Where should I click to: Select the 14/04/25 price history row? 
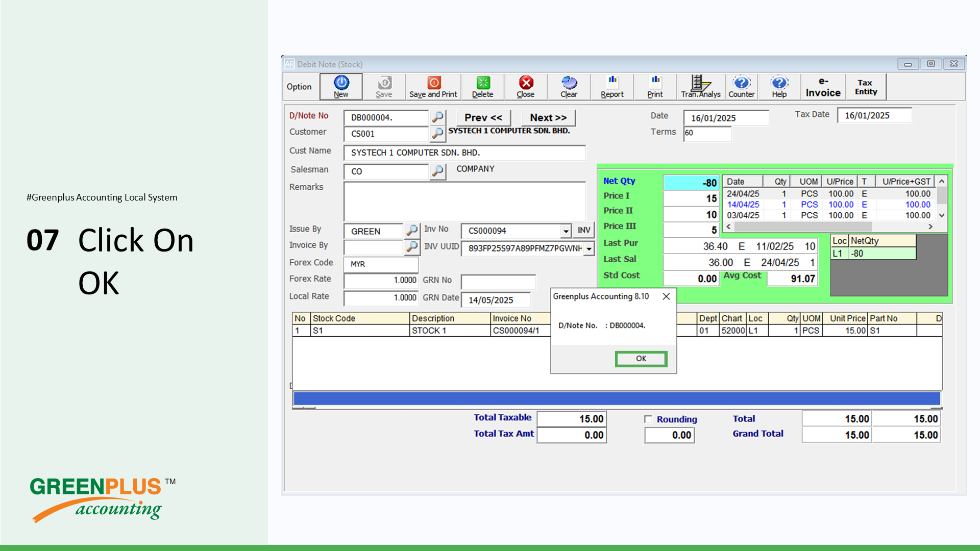click(x=830, y=205)
